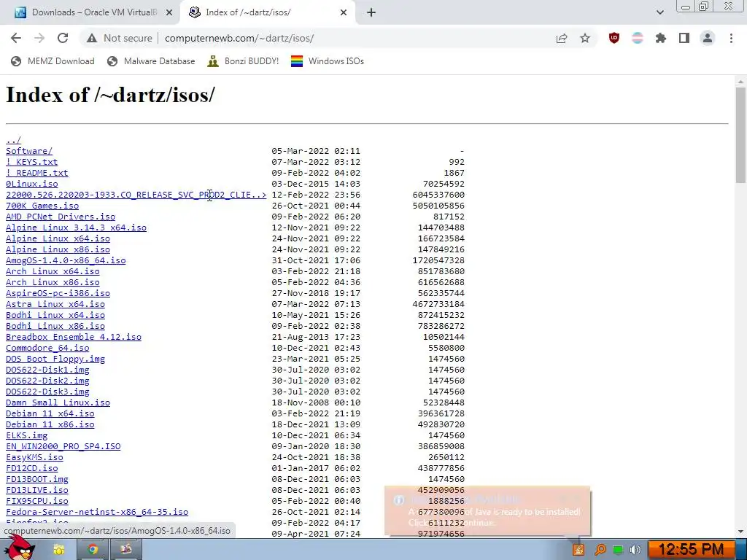The width and height of the screenshot is (747, 560).
Task: Download DOS_Boot_Floppy.img
Action: (55, 359)
